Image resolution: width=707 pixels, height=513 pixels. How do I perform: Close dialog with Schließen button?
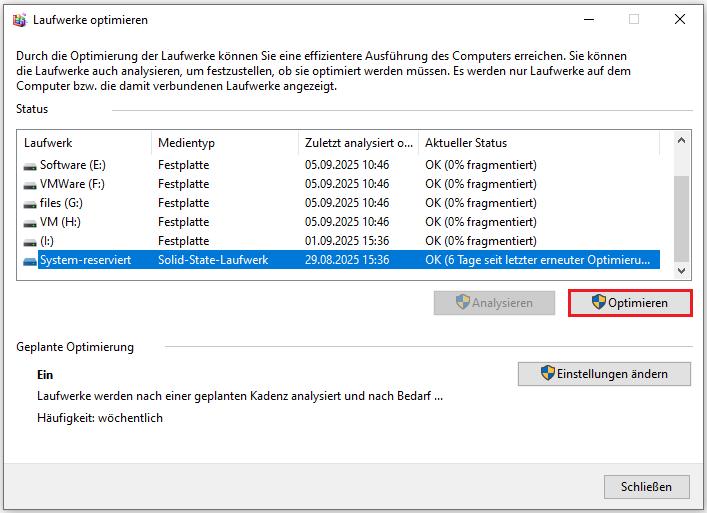point(647,487)
